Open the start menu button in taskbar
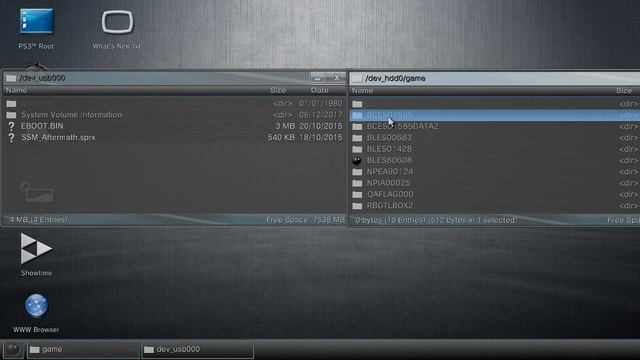The image size is (640, 360). click(x=13, y=349)
